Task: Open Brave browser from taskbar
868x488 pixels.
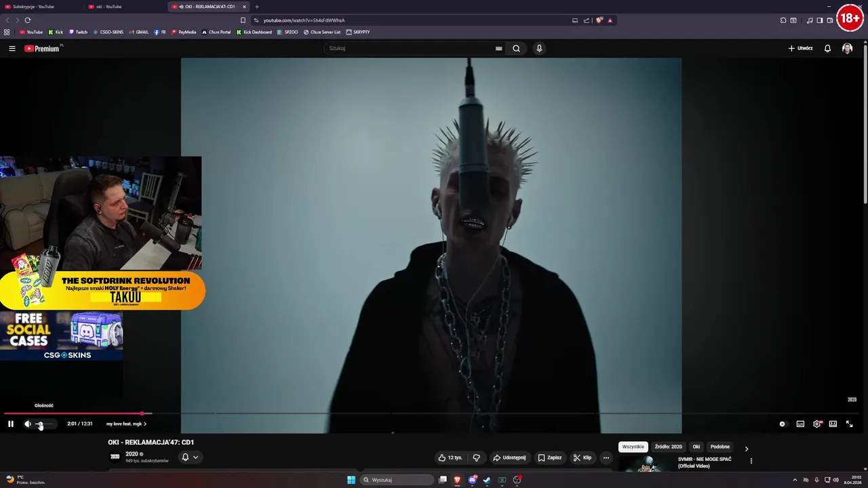Action: tap(457, 480)
